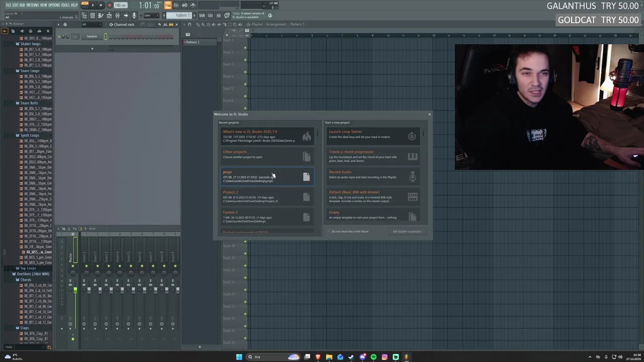Open the FILE menu

8,5
